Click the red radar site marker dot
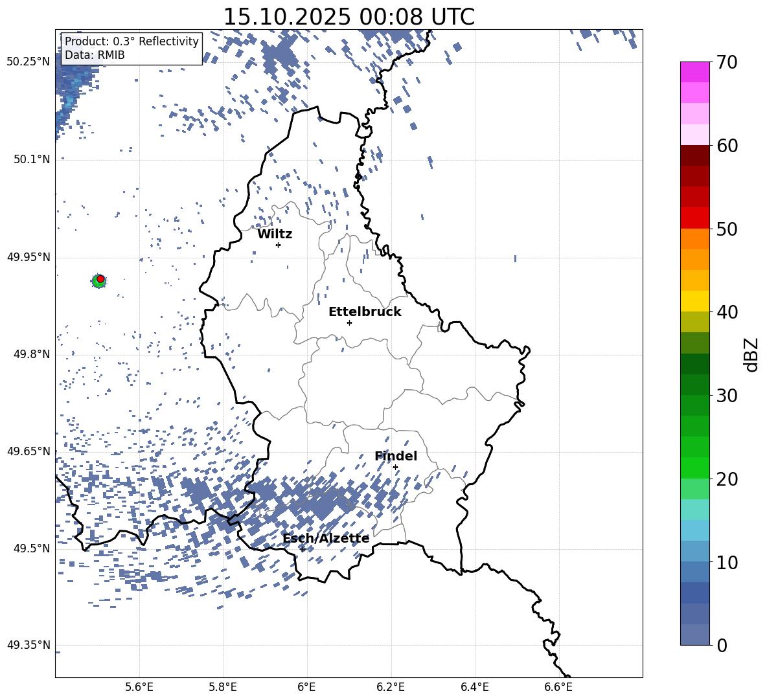 point(100,278)
